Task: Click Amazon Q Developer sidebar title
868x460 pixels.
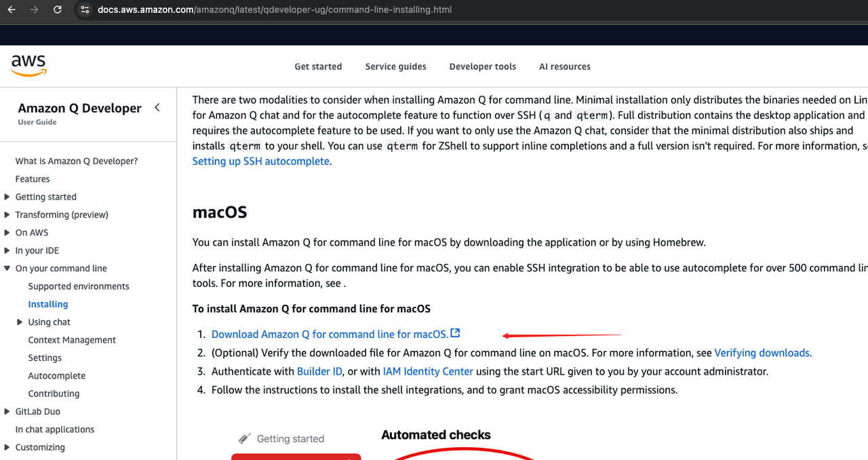Action: [x=80, y=108]
